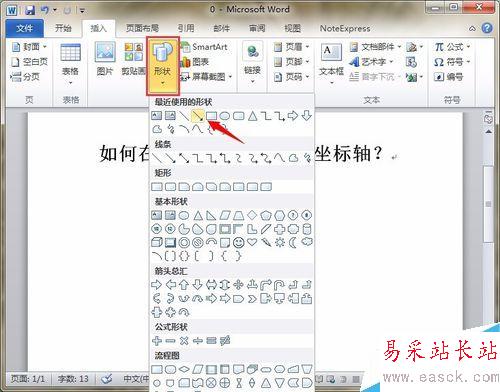
Task: Switch to the Home tab
Action: pyautogui.click(x=63, y=28)
